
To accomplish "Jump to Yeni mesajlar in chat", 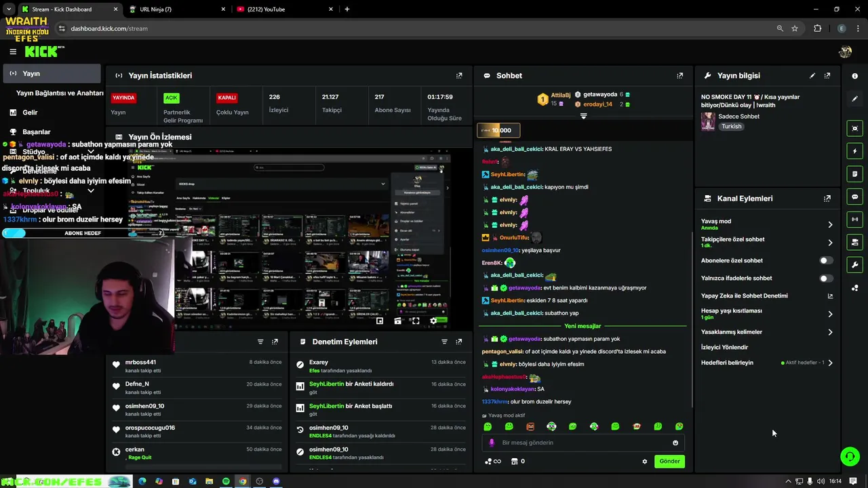I will (x=583, y=326).
